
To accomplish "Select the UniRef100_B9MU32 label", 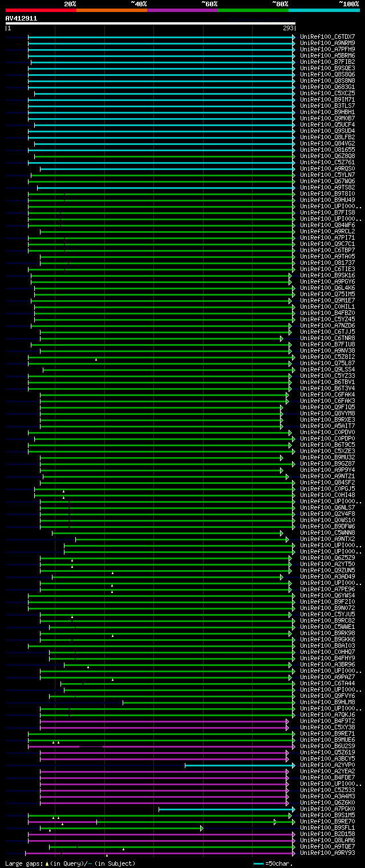I will tap(327, 457).
